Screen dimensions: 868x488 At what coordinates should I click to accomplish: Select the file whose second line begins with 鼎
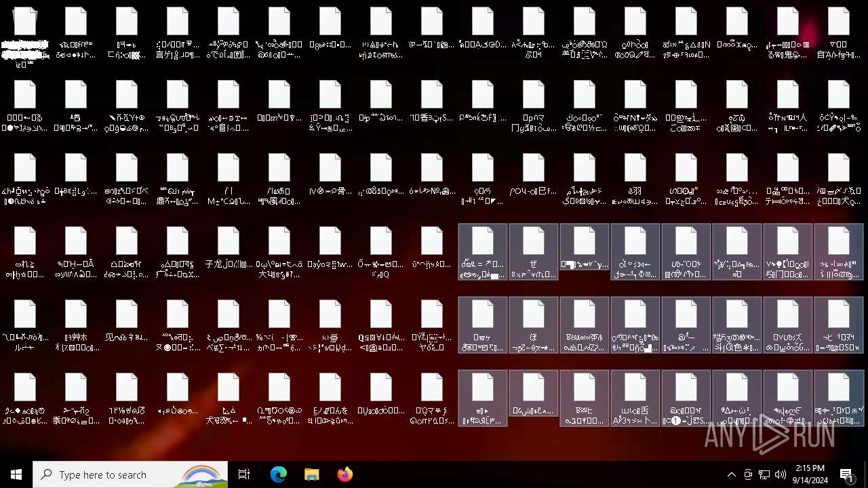[178, 179]
